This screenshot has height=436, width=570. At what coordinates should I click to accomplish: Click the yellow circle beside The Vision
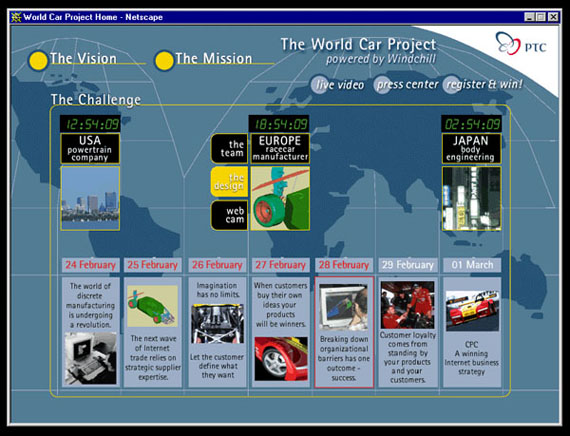tap(38, 61)
